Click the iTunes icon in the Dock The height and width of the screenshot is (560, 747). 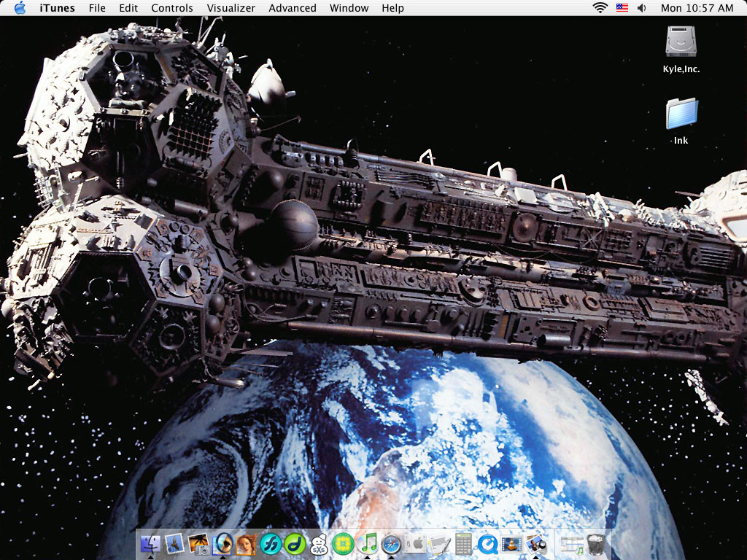pyautogui.click(x=367, y=544)
